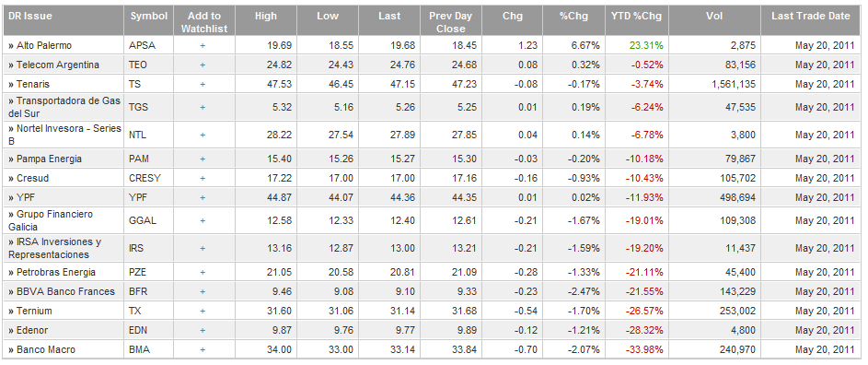Add Cresud to watchlist plus icon

coord(203,178)
